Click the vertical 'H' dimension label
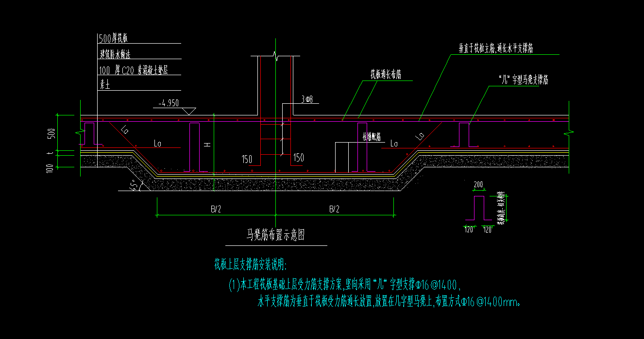Image resolution: width=644 pixels, height=339 pixels. pos(207,145)
